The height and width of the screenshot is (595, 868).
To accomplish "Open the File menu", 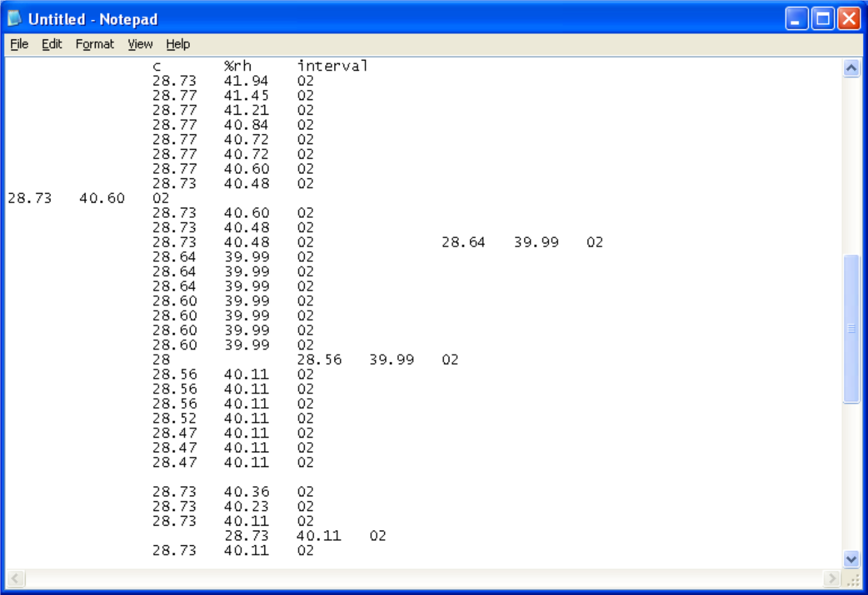I will pos(19,44).
